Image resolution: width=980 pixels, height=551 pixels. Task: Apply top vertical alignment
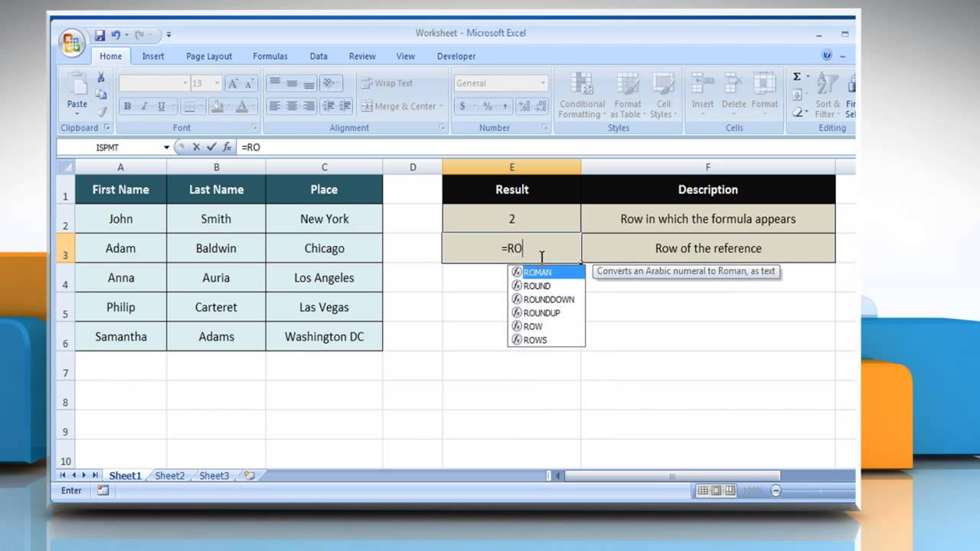[x=274, y=83]
